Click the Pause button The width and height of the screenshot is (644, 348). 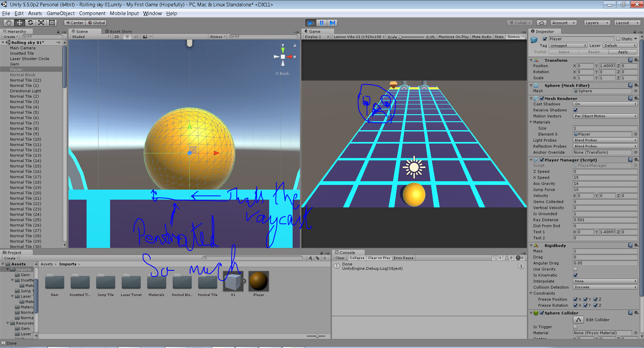click(x=321, y=23)
